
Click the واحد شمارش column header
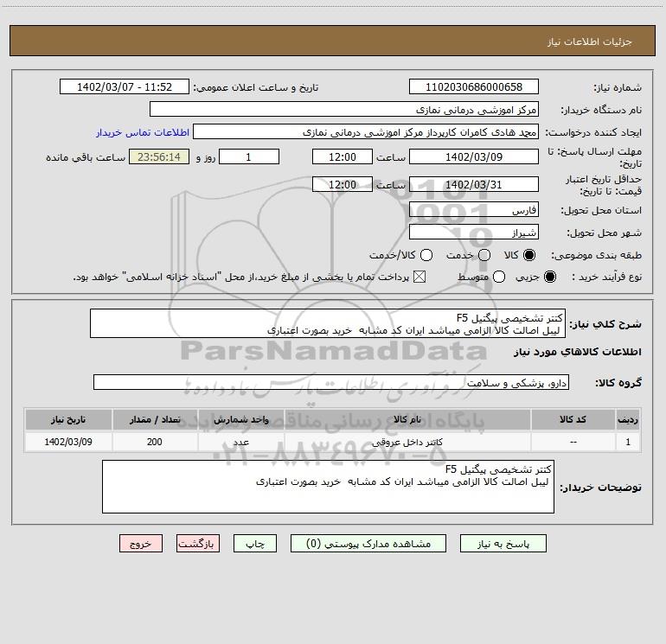point(240,419)
